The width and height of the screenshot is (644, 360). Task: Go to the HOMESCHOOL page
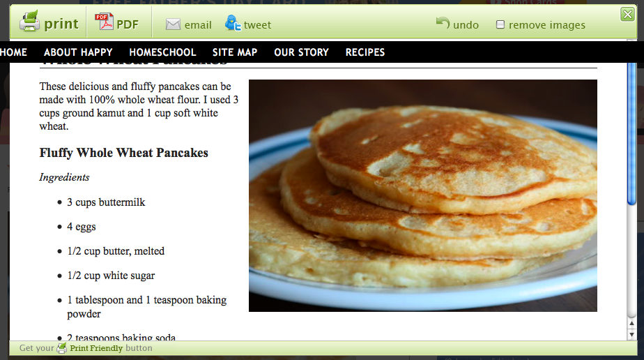pyautogui.click(x=162, y=52)
